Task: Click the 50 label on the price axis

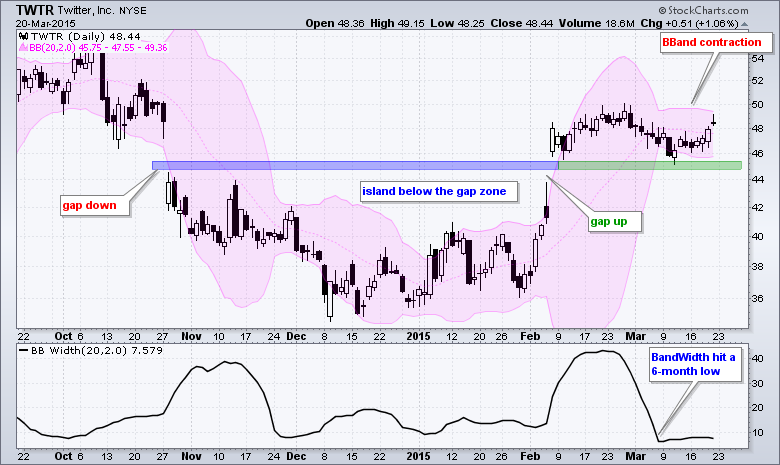Action: pos(758,104)
